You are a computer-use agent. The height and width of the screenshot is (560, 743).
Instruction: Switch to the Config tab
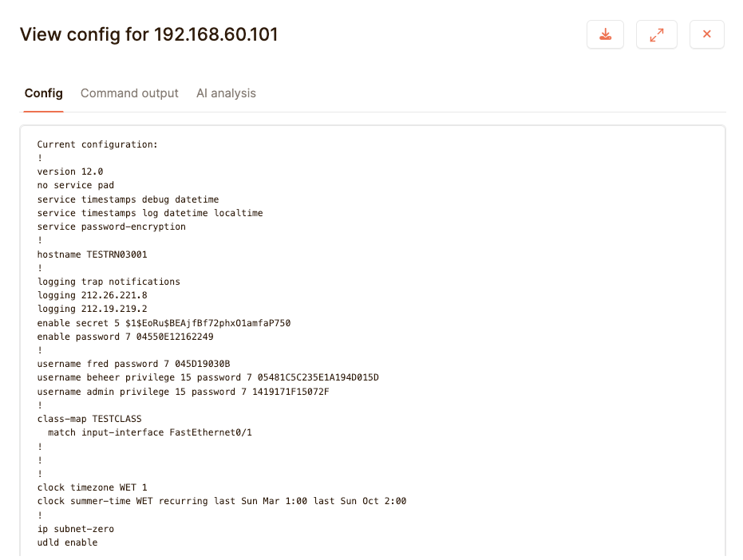click(x=44, y=93)
